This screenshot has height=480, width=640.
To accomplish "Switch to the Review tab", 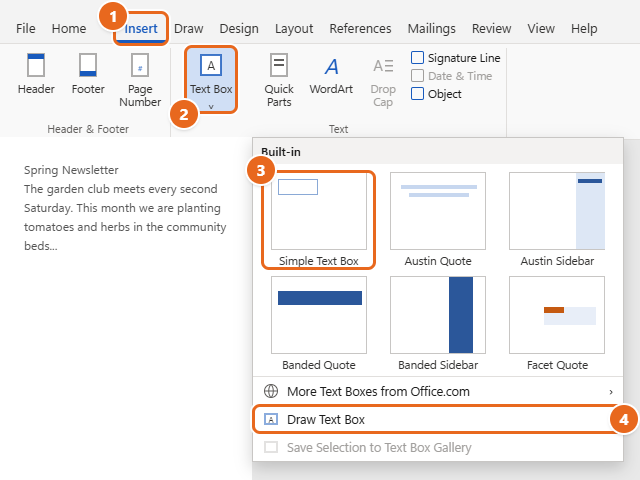I will coord(491,29).
